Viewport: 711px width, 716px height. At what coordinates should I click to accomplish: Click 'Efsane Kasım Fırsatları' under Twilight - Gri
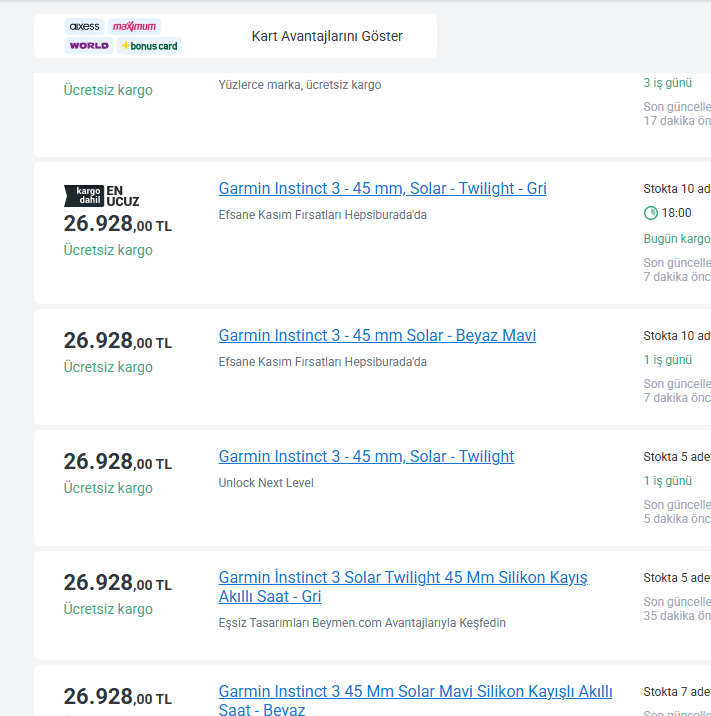point(322,215)
